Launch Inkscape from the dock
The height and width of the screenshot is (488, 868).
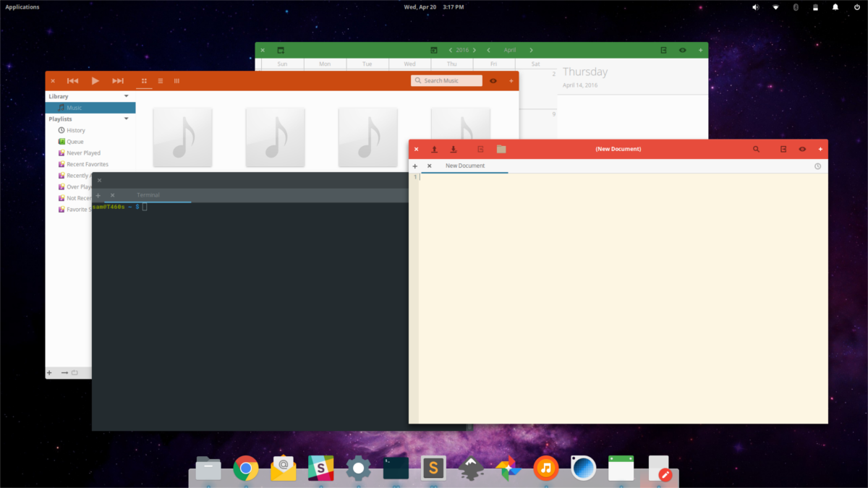(471, 468)
